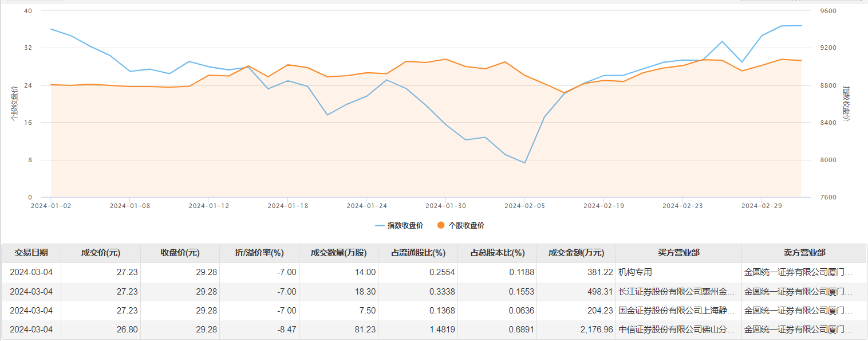The width and height of the screenshot is (868, 341).
Task: Select the 0.6891 total share ratio cell
Action: click(x=497, y=330)
